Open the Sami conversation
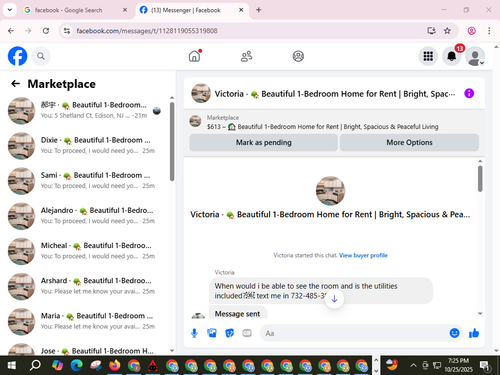This screenshot has width=500, height=375. pyautogui.click(x=85, y=181)
